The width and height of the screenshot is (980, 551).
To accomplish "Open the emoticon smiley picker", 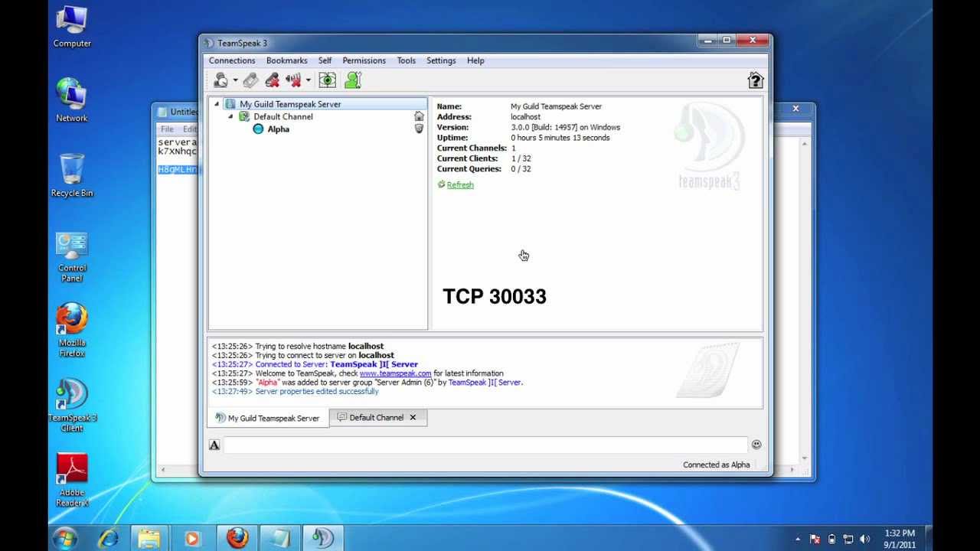I will 756,444.
